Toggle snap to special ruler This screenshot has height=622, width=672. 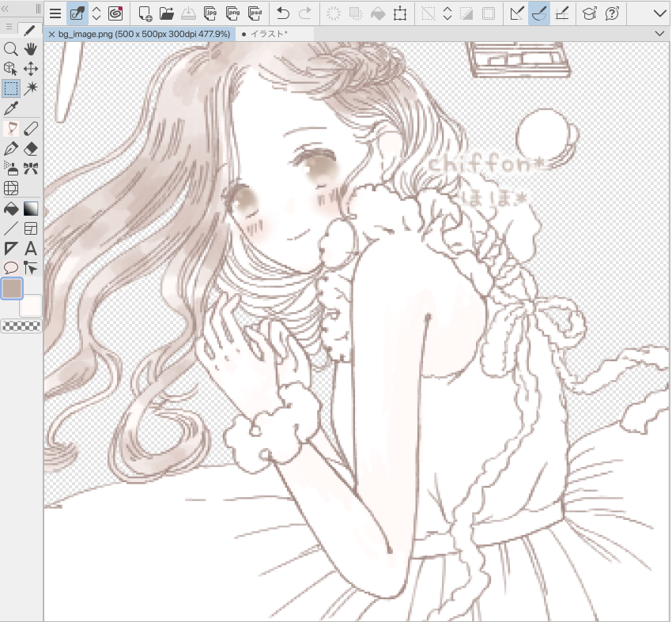click(x=539, y=13)
